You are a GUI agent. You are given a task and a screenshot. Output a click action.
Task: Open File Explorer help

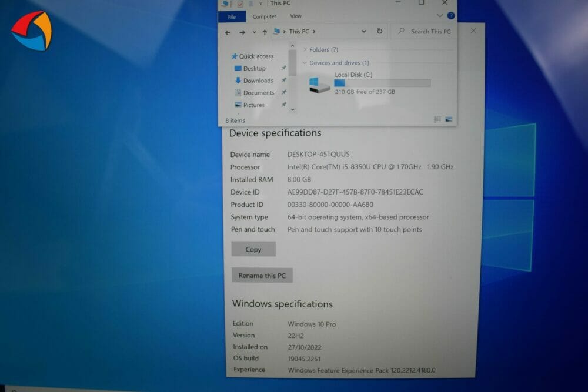click(x=451, y=16)
